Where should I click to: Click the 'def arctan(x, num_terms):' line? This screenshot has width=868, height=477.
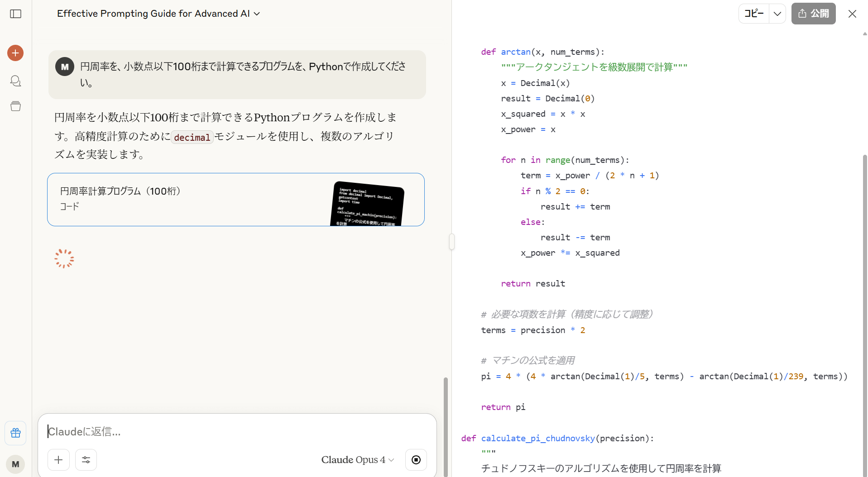point(542,52)
